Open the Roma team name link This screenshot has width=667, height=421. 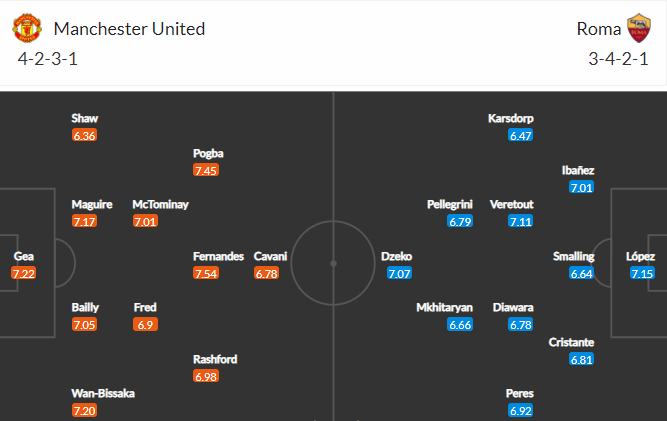coord(599,29)
